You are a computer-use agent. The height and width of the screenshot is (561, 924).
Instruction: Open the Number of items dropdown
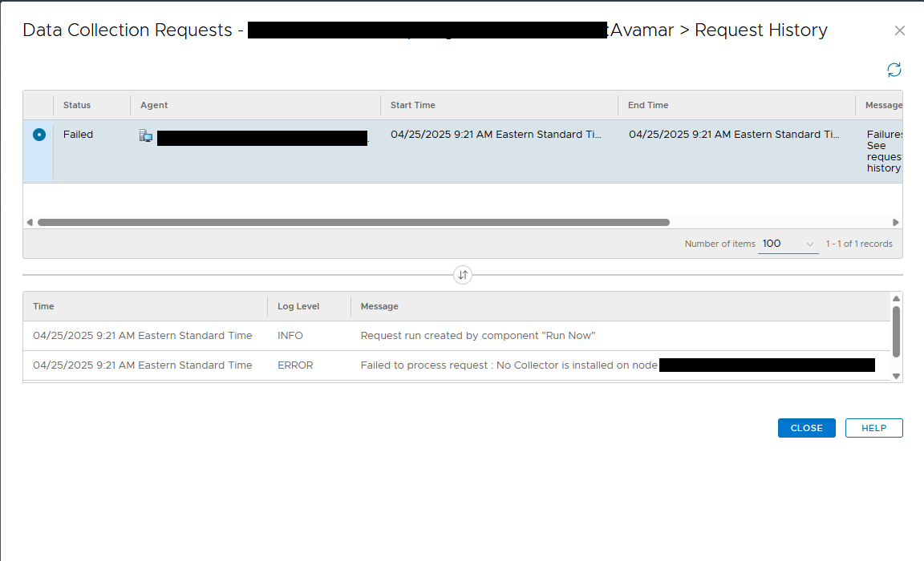(x=808, y=243)
